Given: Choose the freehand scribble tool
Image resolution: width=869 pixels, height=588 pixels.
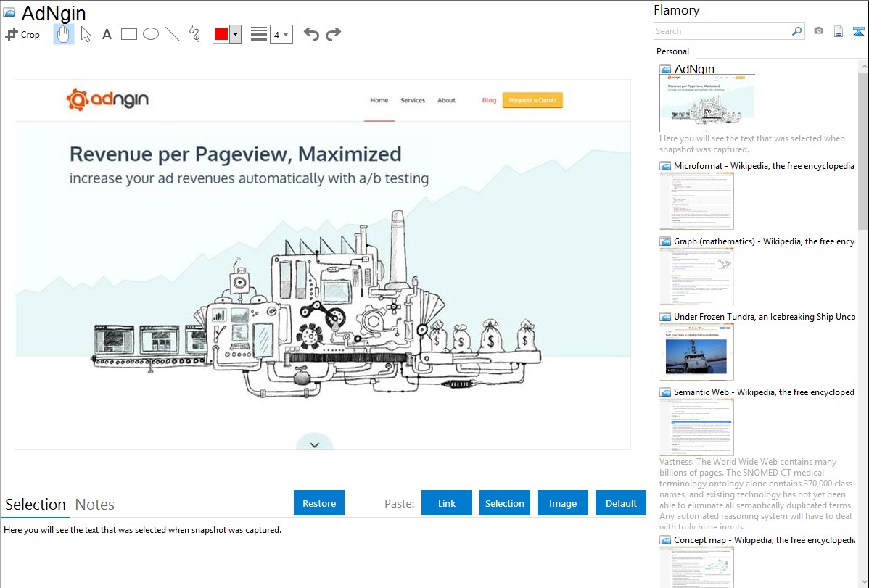Looking at the screenshot, I should click(194, 34).
